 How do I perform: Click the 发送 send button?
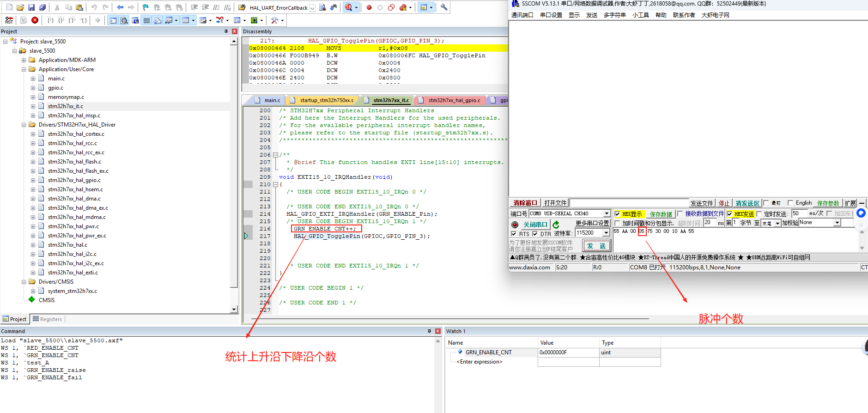596,246
